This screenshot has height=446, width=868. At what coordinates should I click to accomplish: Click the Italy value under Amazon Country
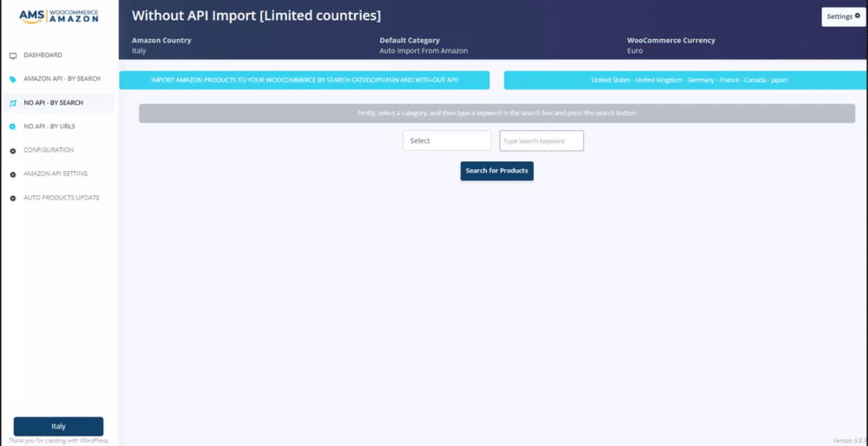pos(139,51)
